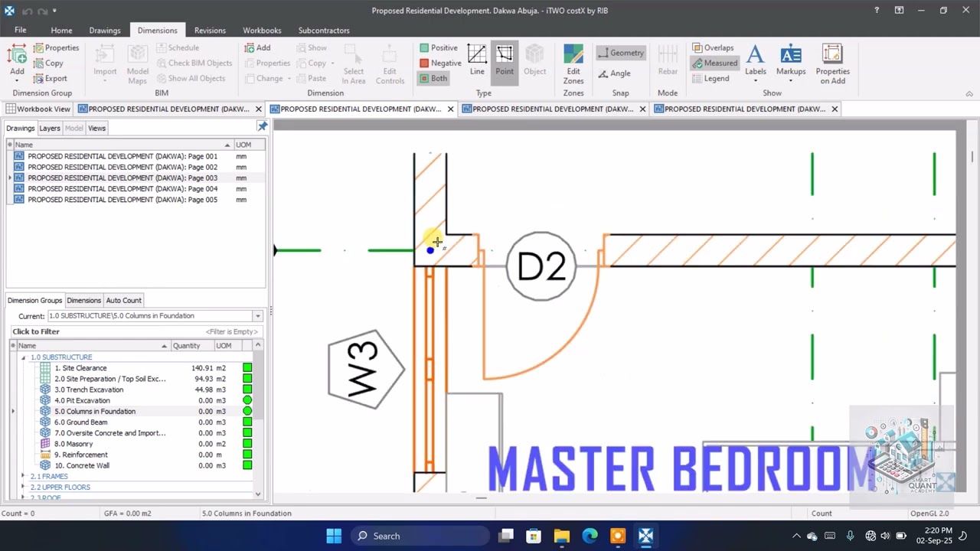Viewport: 980px width, 551px height.
Task: Click Properties on Add icon
Action: pyautogui.click(x=832, y=64)
